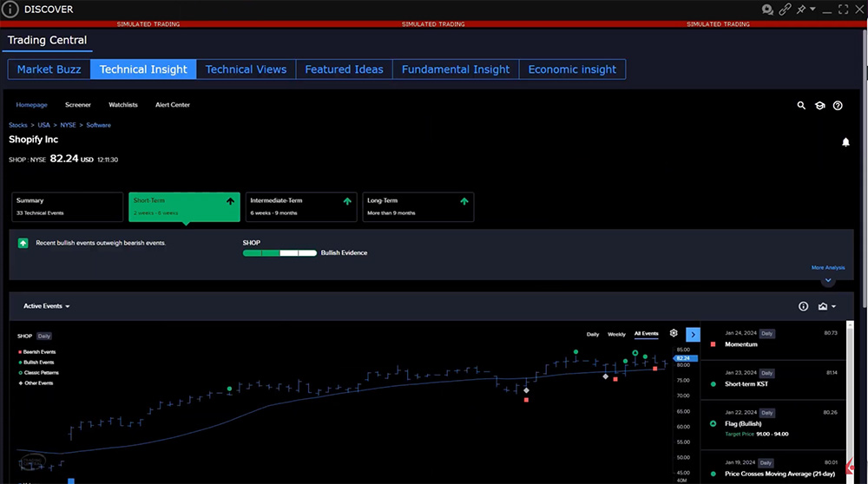Click the question mark help icon

(838, 105)
